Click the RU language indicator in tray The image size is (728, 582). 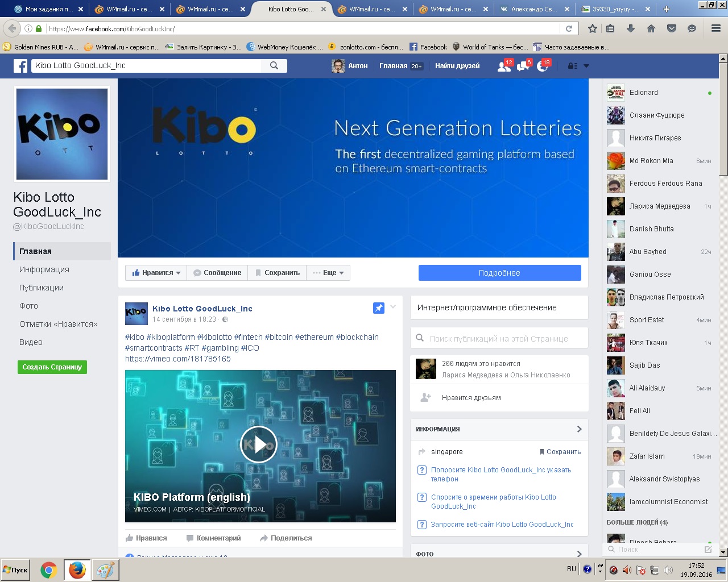pos(572,569)
